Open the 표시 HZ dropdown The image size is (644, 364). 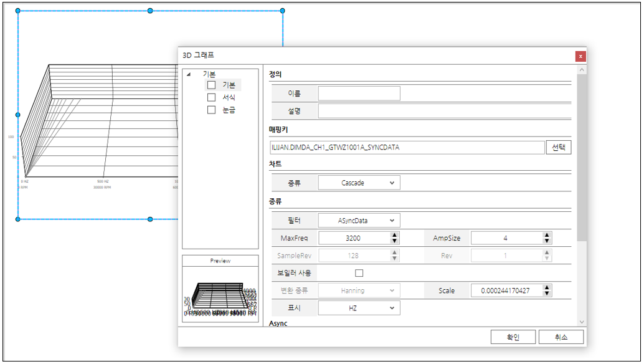coord(359,308)
